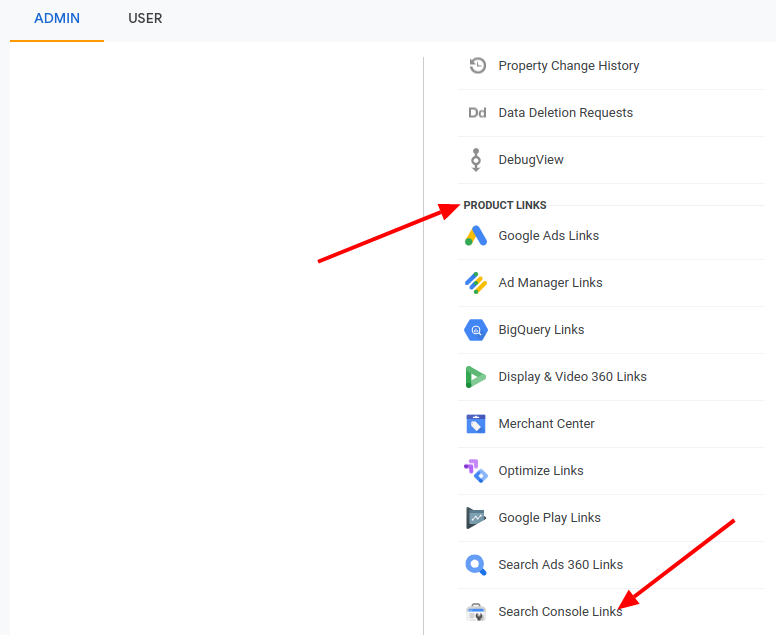Viewport: 776px width, 635px height.
Task: Select the Search Console icon
Action: (476, 612)
